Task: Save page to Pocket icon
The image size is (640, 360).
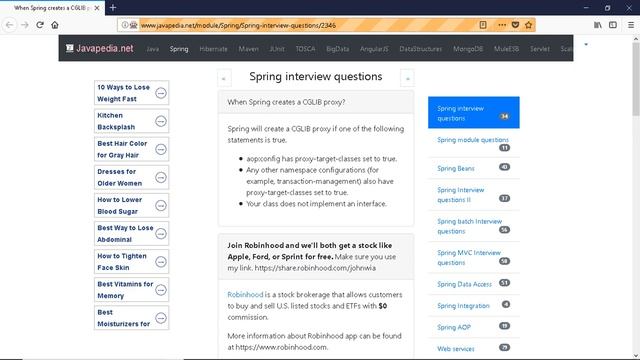Action: 515,25
